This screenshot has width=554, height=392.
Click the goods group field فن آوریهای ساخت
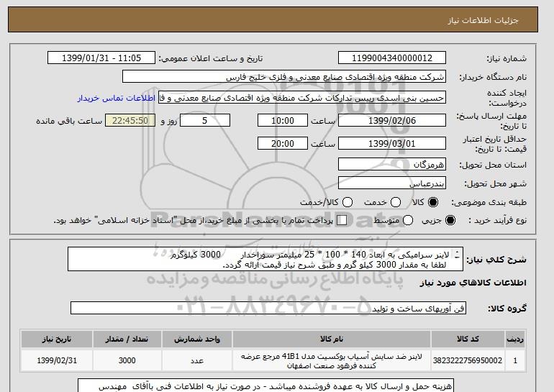(x=268, y=309)
